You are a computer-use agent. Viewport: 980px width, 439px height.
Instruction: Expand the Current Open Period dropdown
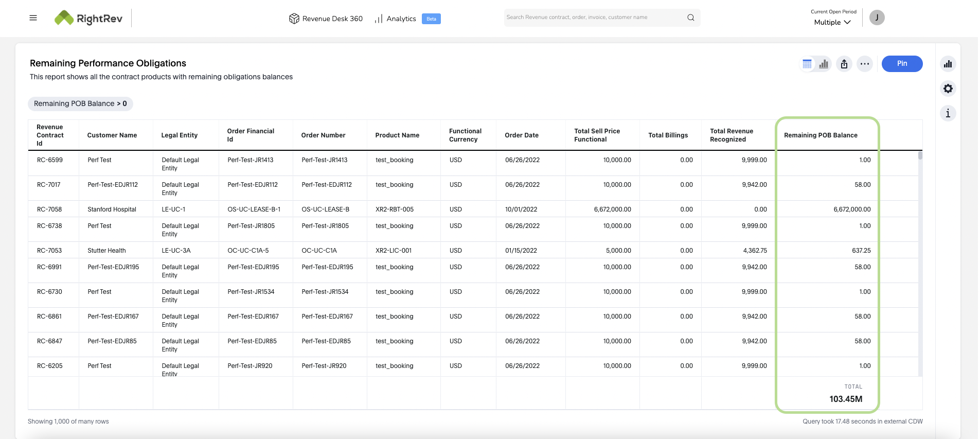click(832, 22)
